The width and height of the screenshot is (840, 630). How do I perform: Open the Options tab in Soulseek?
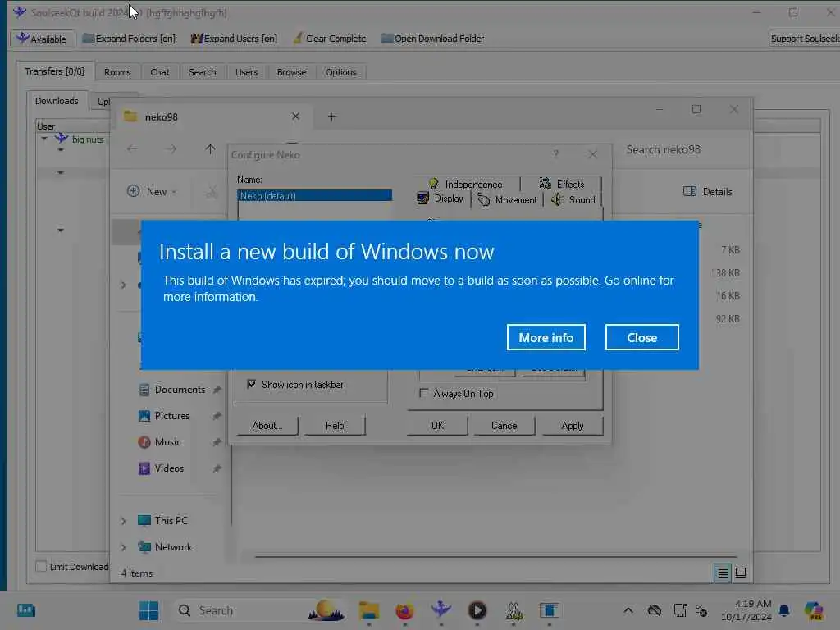point(340,72)
